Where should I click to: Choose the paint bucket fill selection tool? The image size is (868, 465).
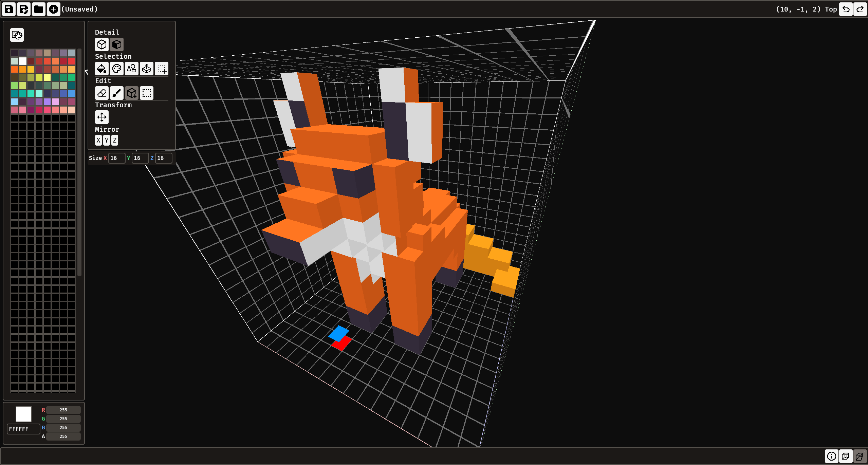102,69
